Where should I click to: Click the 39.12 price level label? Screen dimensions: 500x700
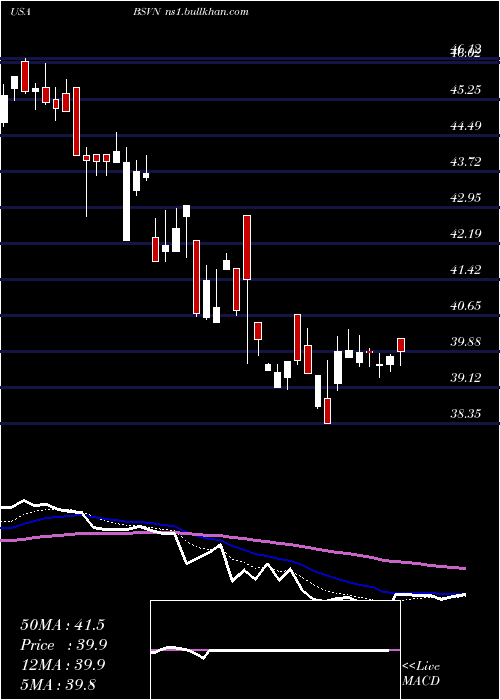pos(466,378)
